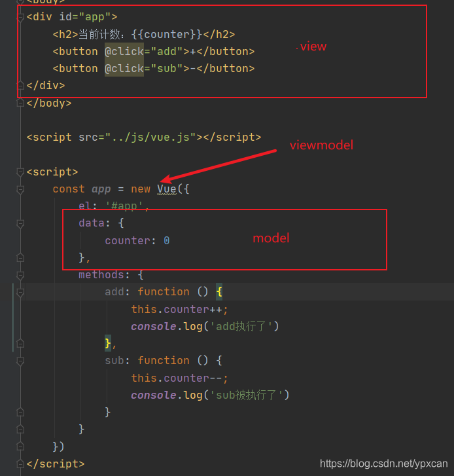454x476 pixels.
Task: Click the data property name
Action: pos(92,223)
